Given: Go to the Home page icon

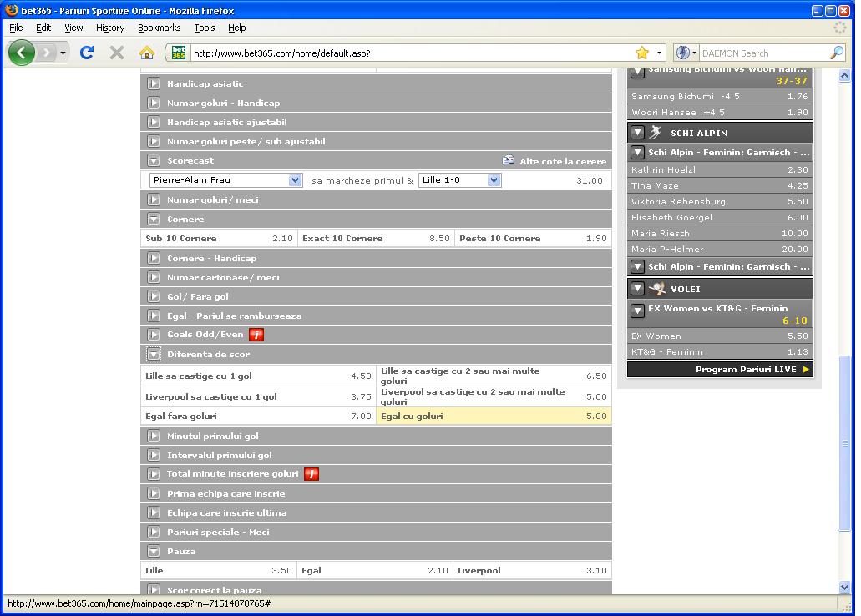Looking at the screenshot, I should pyautogui.click(x=147, y=53).
